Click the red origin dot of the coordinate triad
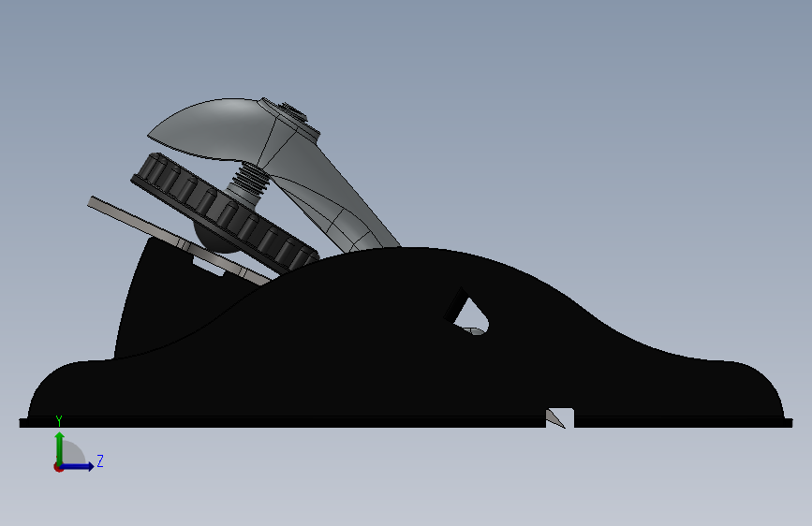Image resolution: width=812 pixels, height=526 pixels. click(58, 467)
